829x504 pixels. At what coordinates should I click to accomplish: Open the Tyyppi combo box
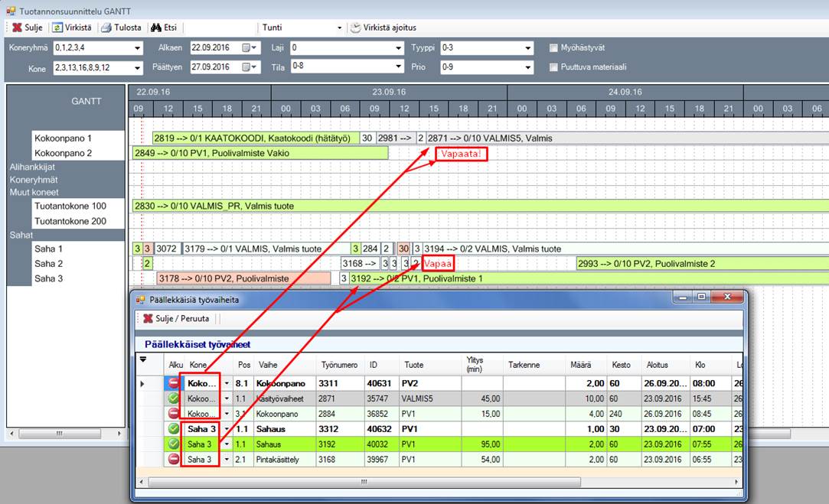pyautogui.click(x=527, y=48)
